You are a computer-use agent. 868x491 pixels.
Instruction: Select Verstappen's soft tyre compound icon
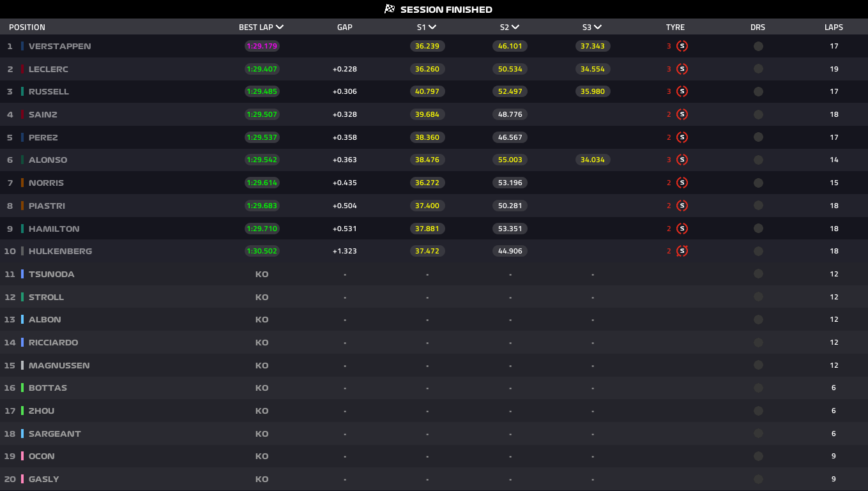(681, 46)
